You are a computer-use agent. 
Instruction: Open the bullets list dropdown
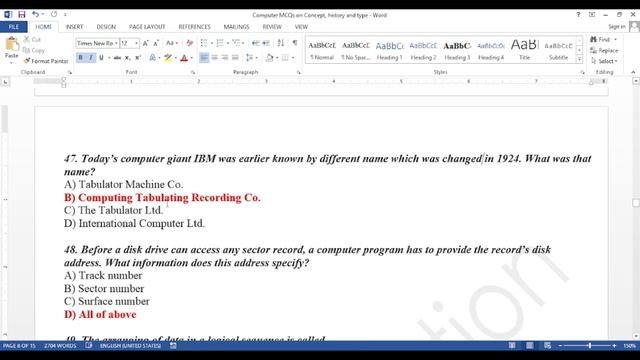click(x=212, y=43)
